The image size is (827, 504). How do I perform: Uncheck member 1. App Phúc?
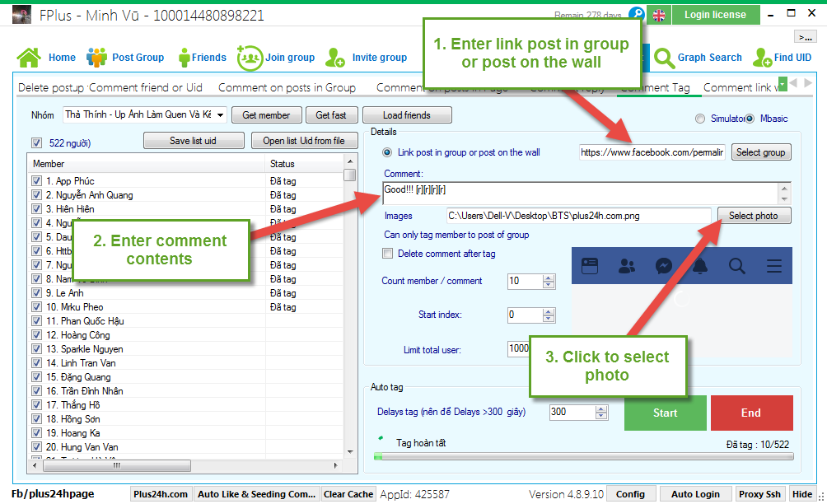(36, 181)
